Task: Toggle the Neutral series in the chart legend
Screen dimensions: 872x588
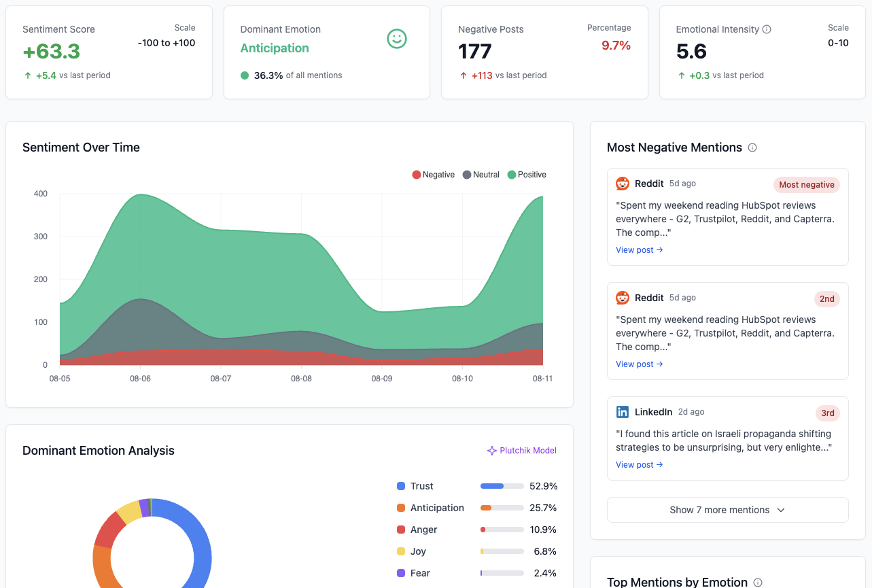Action: pyautogui.click(x=481, y=175)
